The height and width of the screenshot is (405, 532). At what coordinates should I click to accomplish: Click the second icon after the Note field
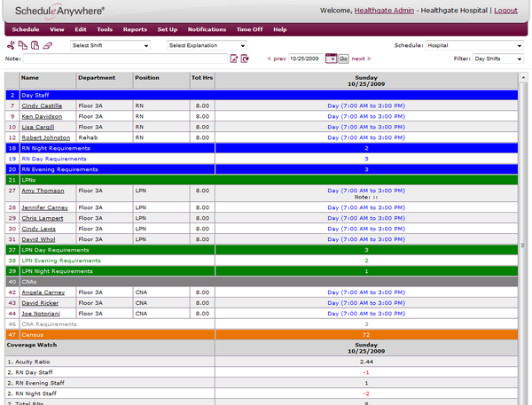click(x=246, y=58)
